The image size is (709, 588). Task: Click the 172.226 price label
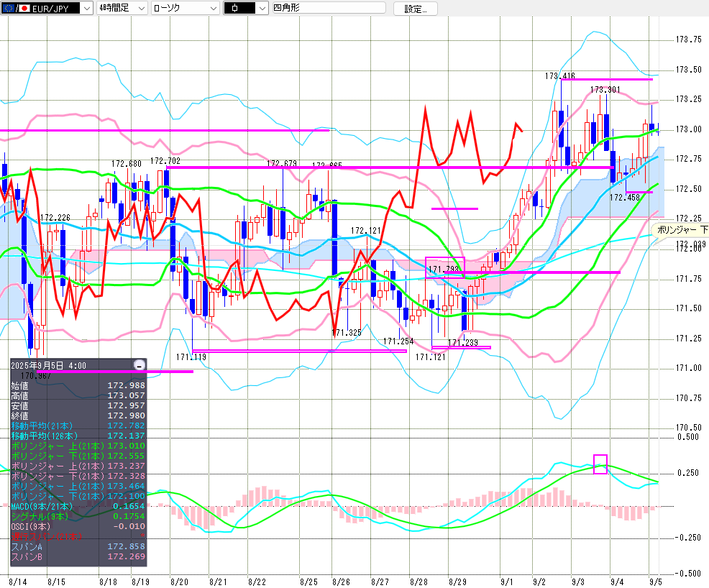[x=55, y=218]
